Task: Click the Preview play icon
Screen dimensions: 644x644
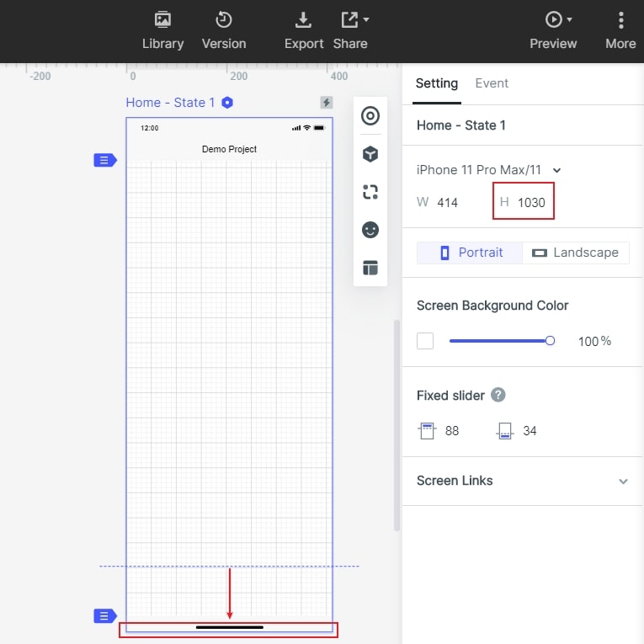Action: [x=553, y=19]
